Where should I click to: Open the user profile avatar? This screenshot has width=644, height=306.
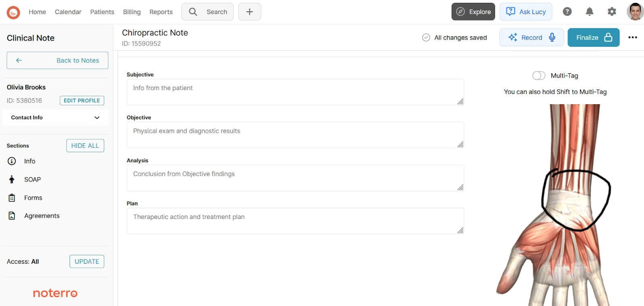pos(635,12)
